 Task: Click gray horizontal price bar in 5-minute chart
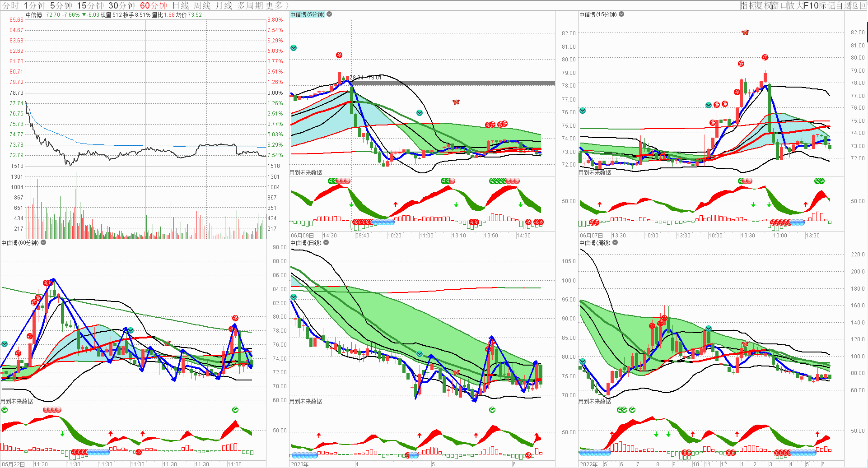click(453, 83)
